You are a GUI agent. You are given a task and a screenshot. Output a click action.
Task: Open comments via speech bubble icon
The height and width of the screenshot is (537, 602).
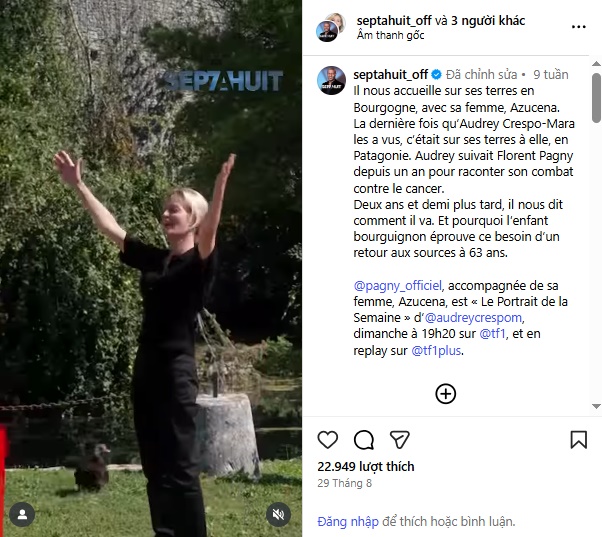(x=364, y=440)
